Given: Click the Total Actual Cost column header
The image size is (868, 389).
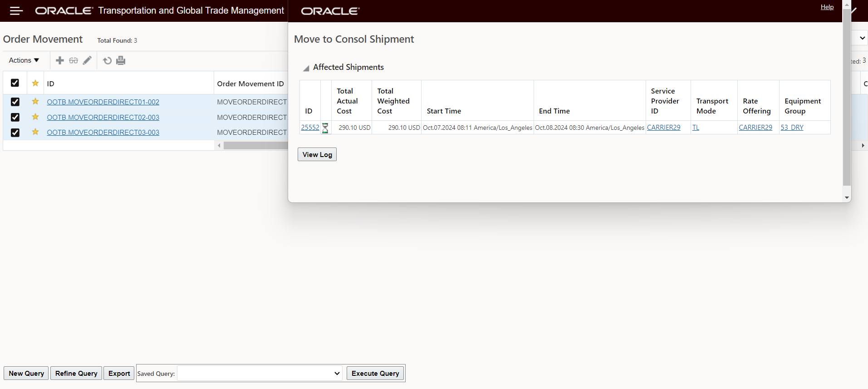Looking at the screenshot, I should click(x=347, y=101).
